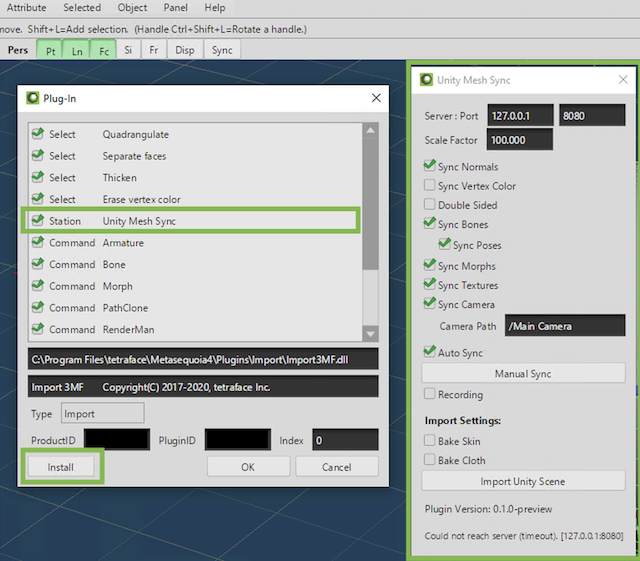Click the Camera Path input field
This screenshot has width=640, height=561.
565,326
